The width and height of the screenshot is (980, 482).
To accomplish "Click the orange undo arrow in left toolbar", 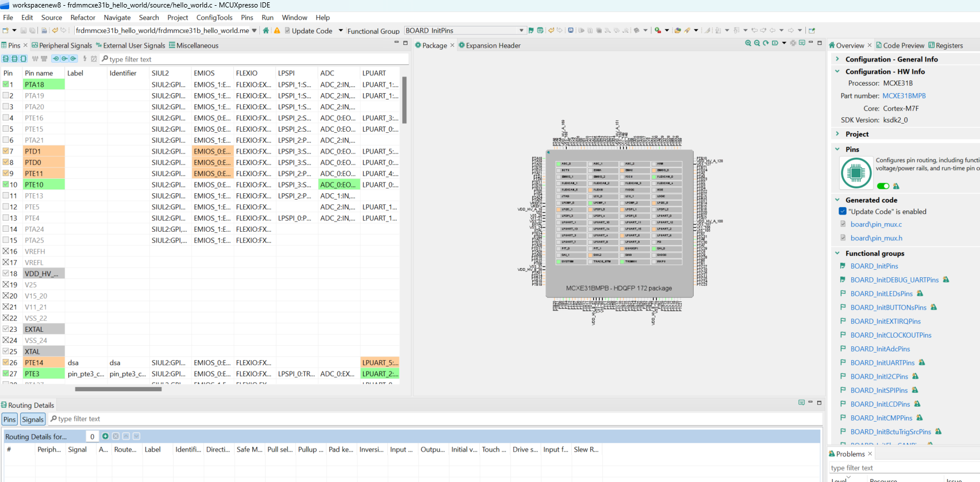I will (x=55, y=30).
